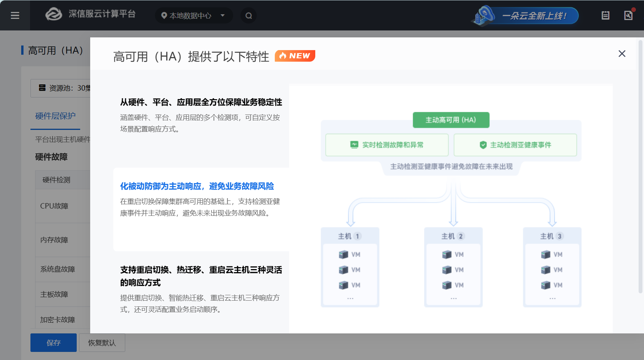Image resolution: width=644 pixels, height=360 pixels.
Task: Open the hamburger navigation menu
Action: tap(15, 15)
